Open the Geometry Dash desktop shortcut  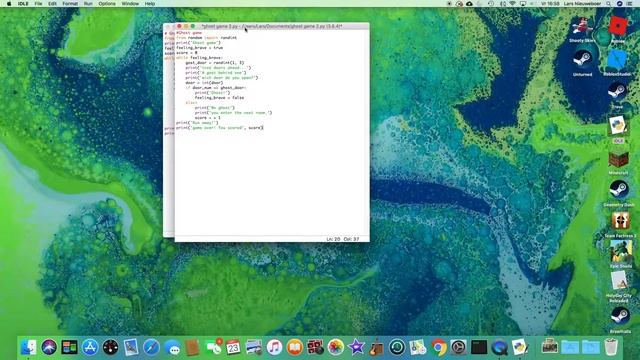coord(619,190)
